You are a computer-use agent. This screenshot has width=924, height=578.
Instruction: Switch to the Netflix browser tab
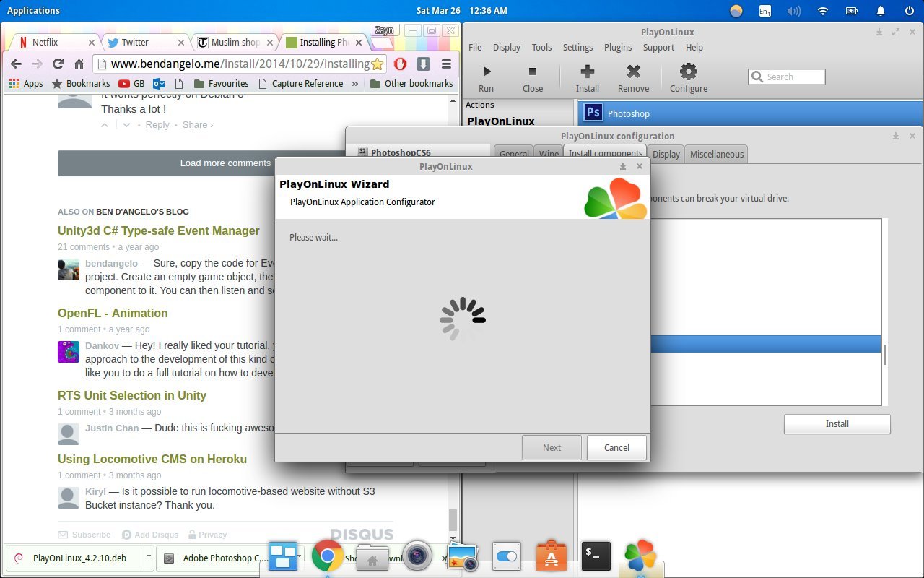coord(56,42)
